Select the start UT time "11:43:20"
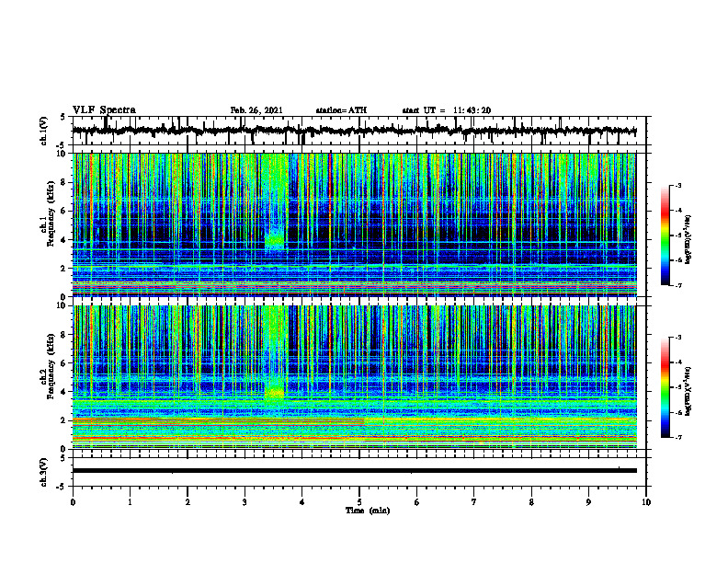The image size is (728, 563). [x=472, y=110]
